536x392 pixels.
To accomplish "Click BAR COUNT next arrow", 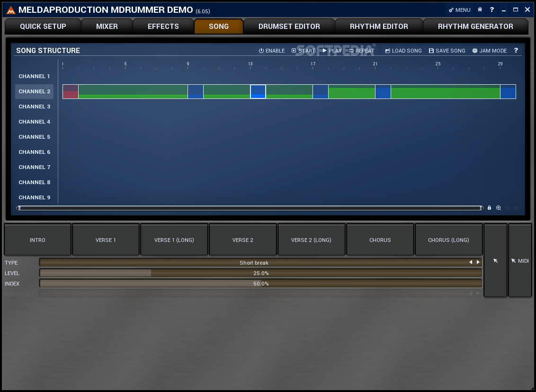I will click(x=478, y=294).
